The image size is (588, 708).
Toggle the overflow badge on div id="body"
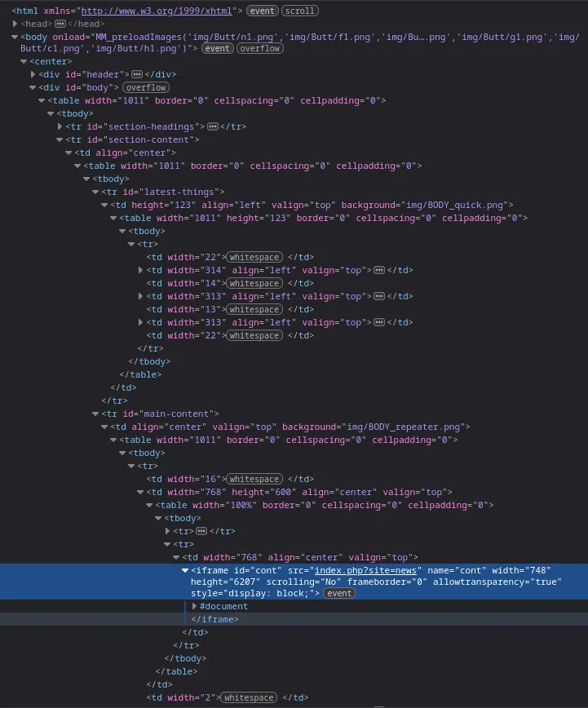[146, 87]
